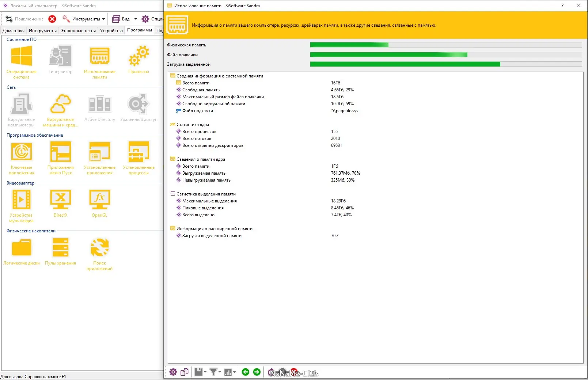Select Информация о расширенной памяти header
The height and width of the screenshot is (380, 588).
click(x=215, y=229)
